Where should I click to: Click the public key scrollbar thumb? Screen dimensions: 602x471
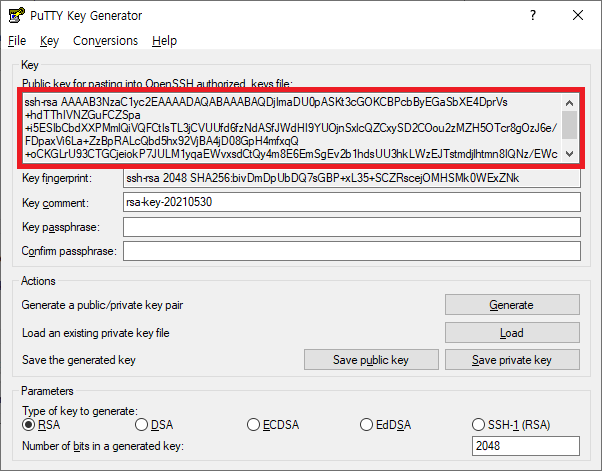pos(570,125)
